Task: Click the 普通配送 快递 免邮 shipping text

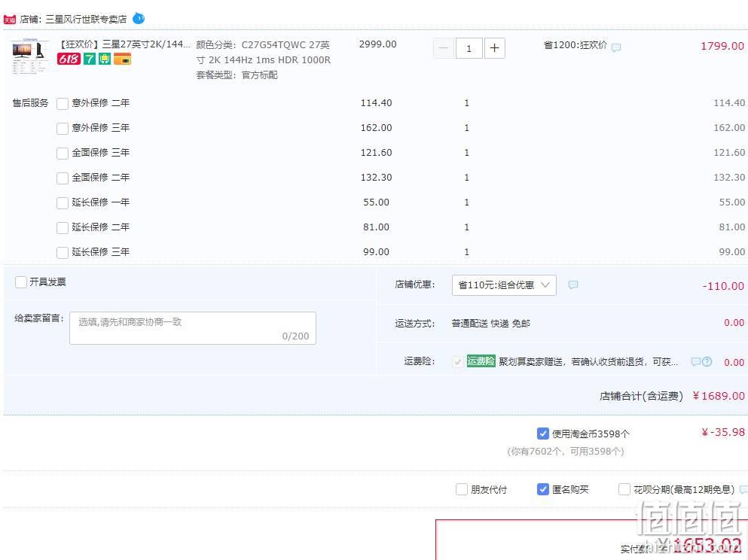Action: click(x=491, y=324)
